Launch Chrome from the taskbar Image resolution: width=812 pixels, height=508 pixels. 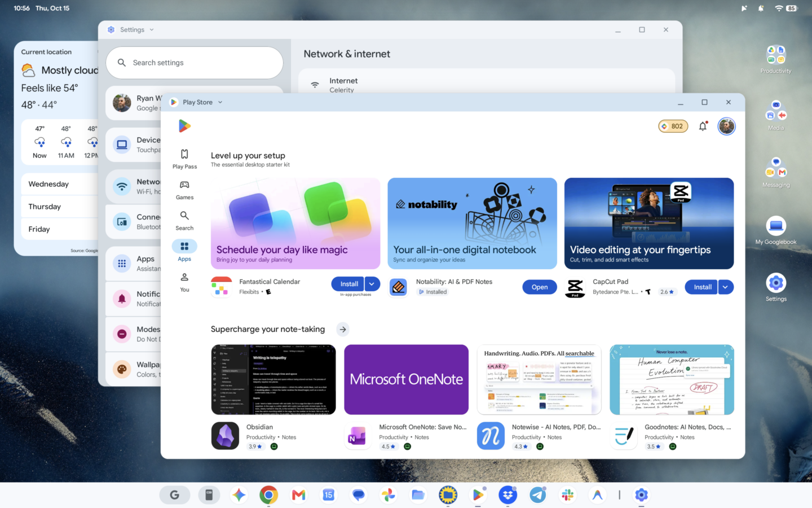coord(268,495)
